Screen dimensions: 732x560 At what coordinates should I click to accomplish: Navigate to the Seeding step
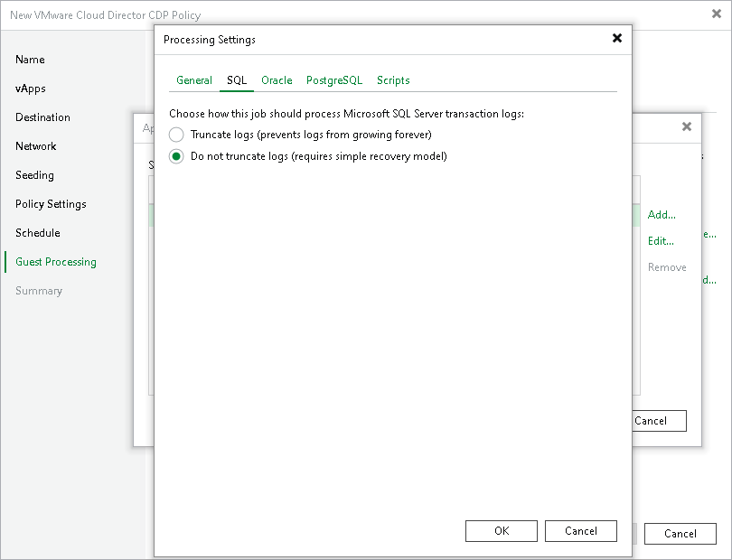coord(33,175)
